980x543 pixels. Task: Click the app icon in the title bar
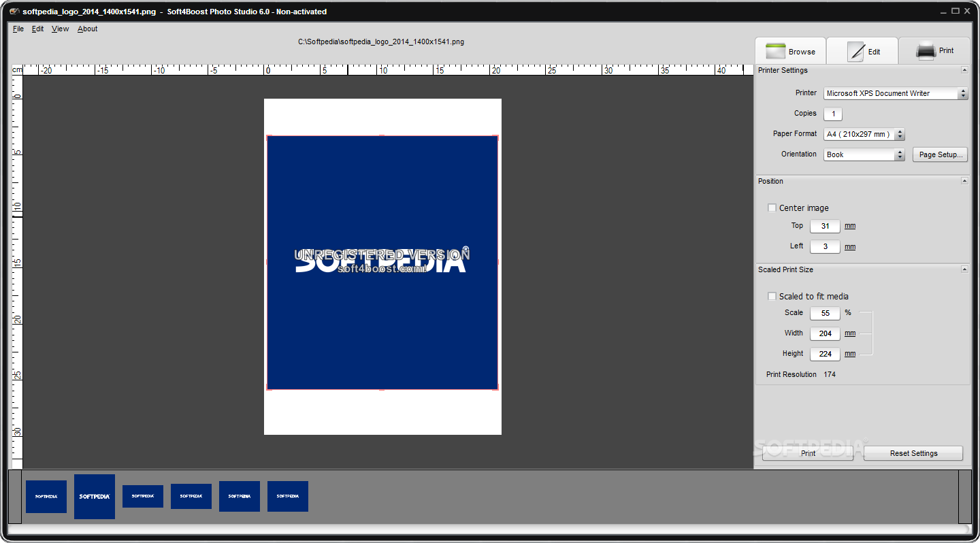point(14,12)
